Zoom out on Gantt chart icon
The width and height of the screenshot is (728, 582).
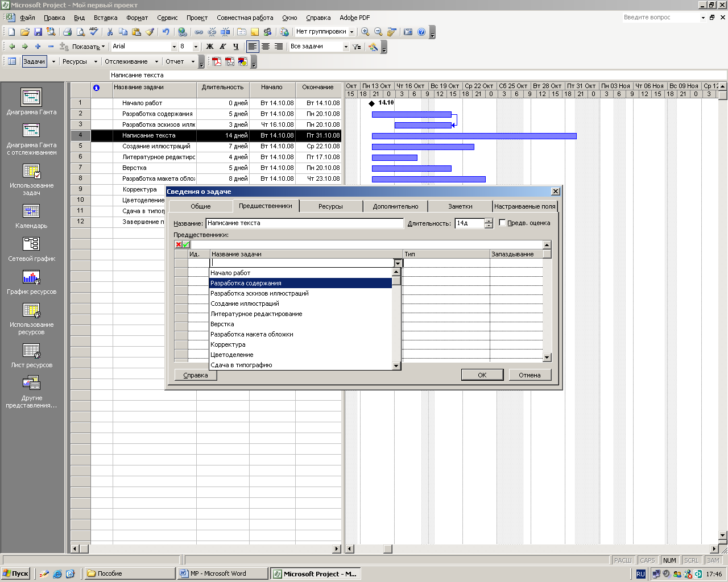tap(378, 32)
